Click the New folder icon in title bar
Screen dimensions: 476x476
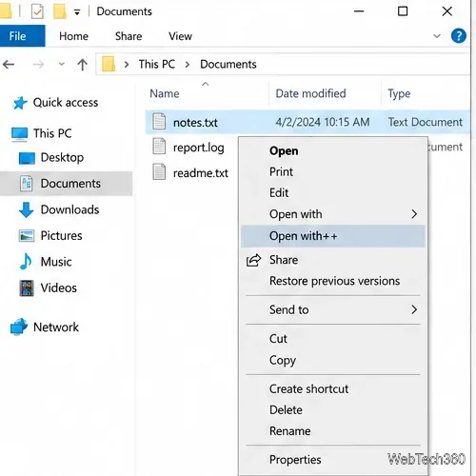click(x=60, y=12)
